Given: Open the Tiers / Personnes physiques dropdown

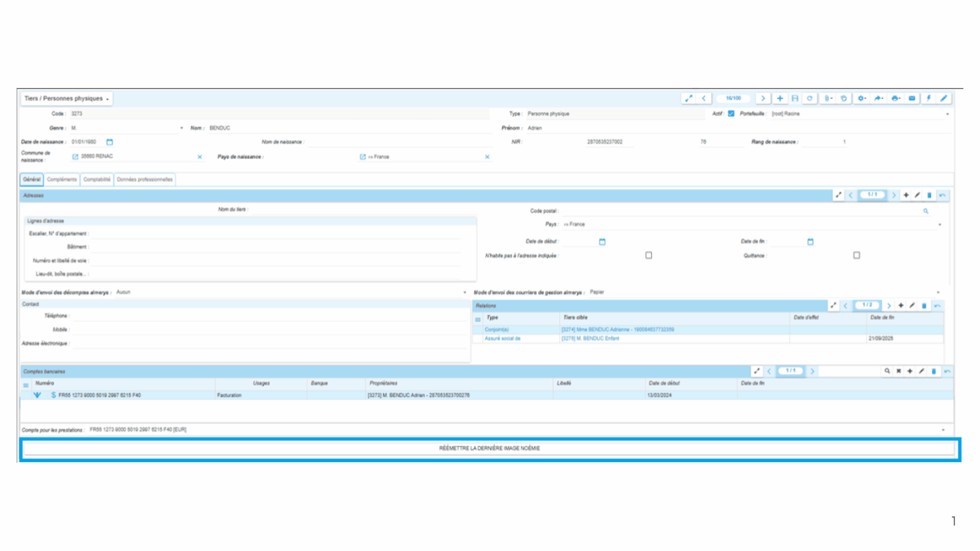Looking at the screenshot, I should tap(66, 99).
